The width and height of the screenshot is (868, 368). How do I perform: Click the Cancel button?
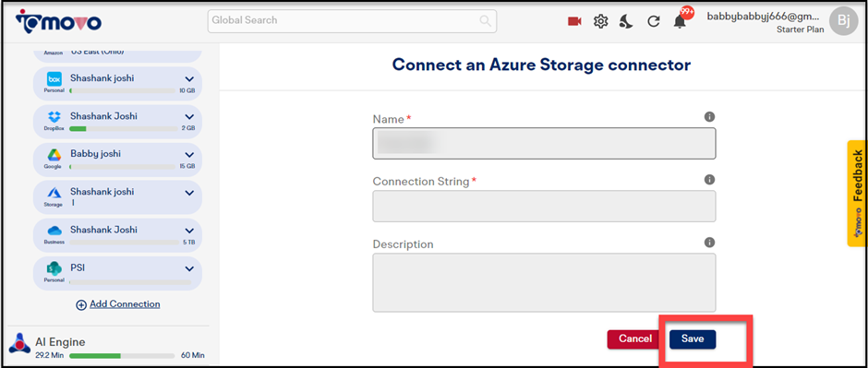click(x=635, y=339)
